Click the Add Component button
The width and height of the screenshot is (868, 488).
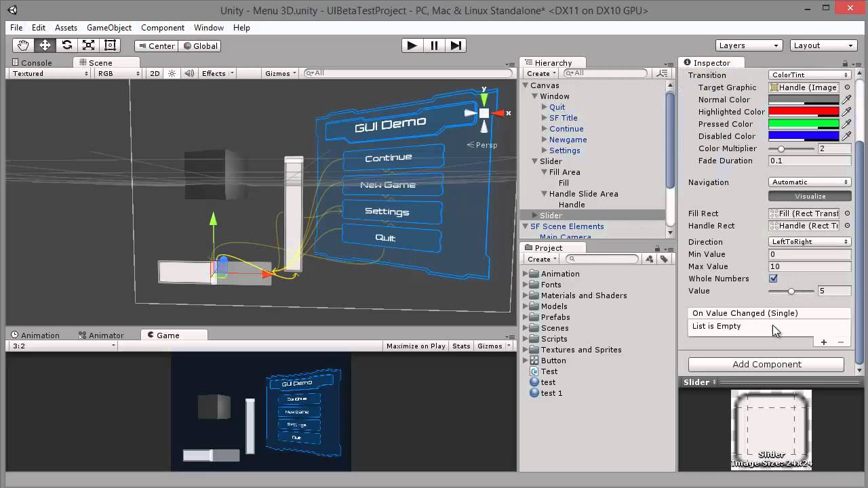coord(766,365)
